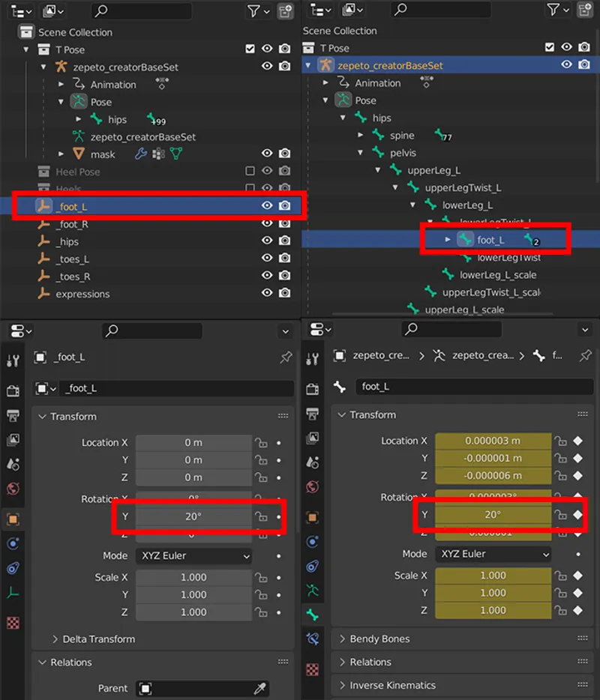This screenshot has width=600, height=700.
Task: Click the new collection icon in left outliner
Action: point(285,10)
